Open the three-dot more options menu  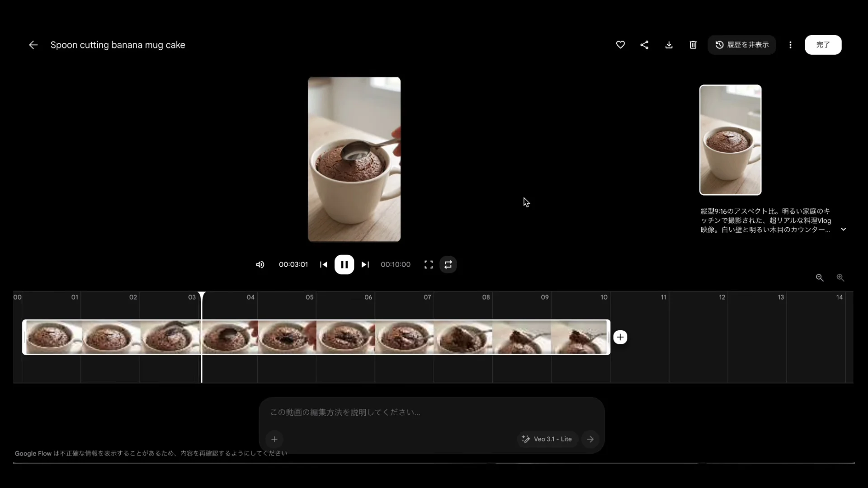[x=790, y=45]
